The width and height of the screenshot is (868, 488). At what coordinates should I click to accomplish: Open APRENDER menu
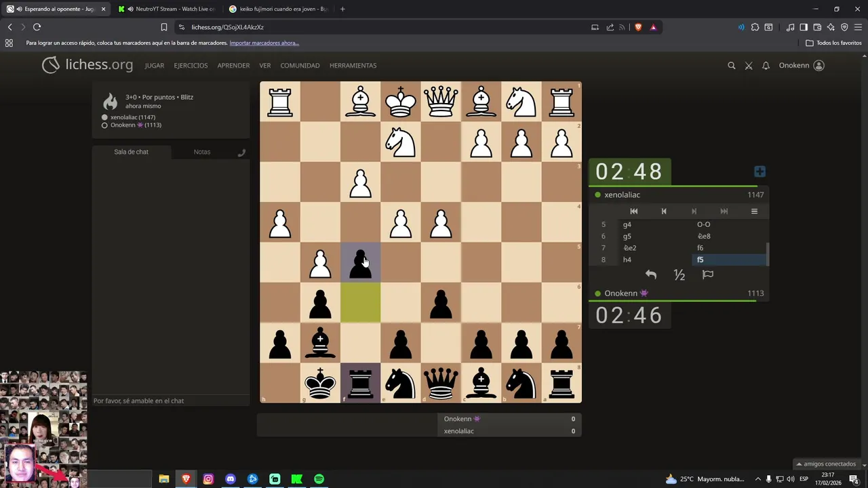tap(233, 66)
